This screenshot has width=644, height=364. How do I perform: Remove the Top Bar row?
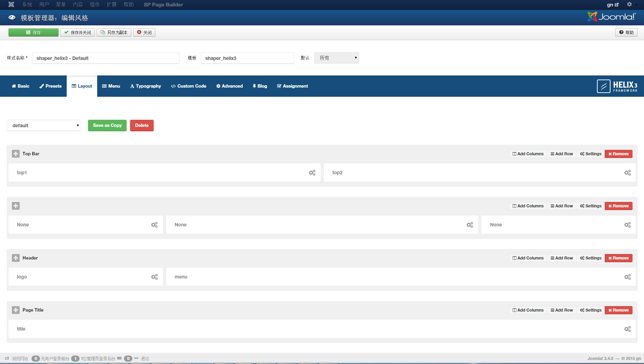(618, 154)
